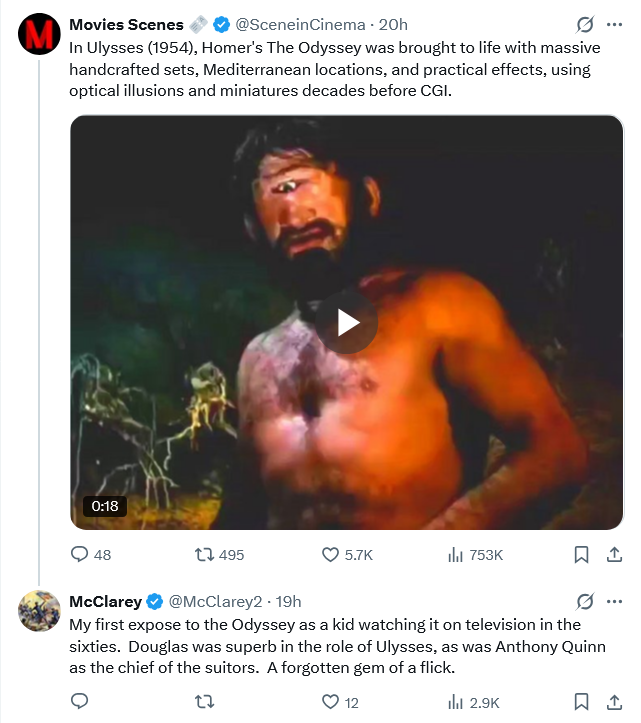Like the Movies Scenes post

pyautogui.click(x=347, y=554)
